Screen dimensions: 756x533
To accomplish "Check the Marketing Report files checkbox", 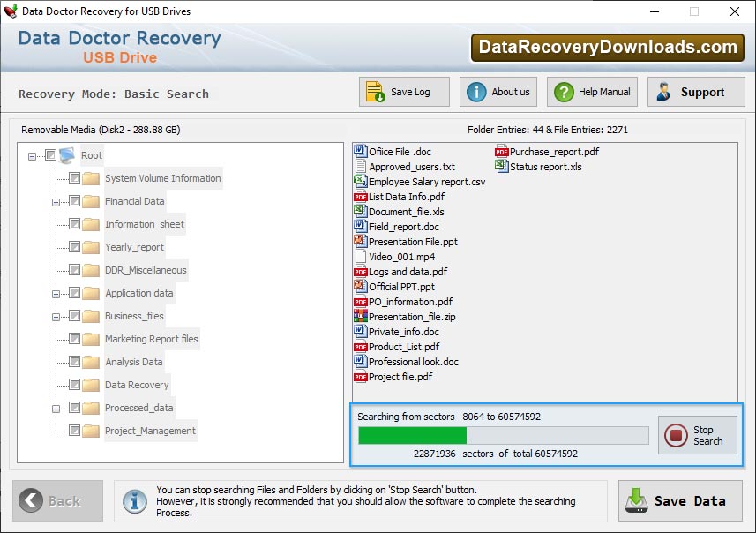I will pos(74,339).
